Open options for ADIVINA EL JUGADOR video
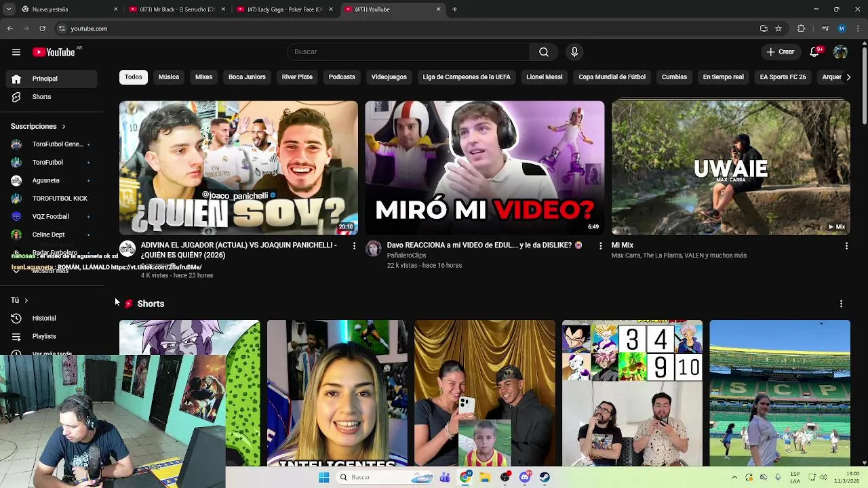The image size is (868, 488). [x=354, y=246]
